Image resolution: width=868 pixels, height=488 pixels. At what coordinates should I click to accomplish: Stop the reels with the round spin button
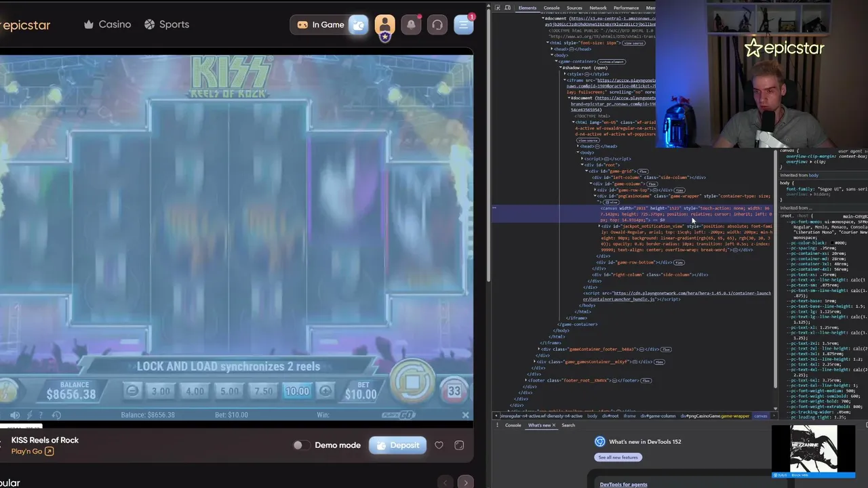click(x=412, y=382)
